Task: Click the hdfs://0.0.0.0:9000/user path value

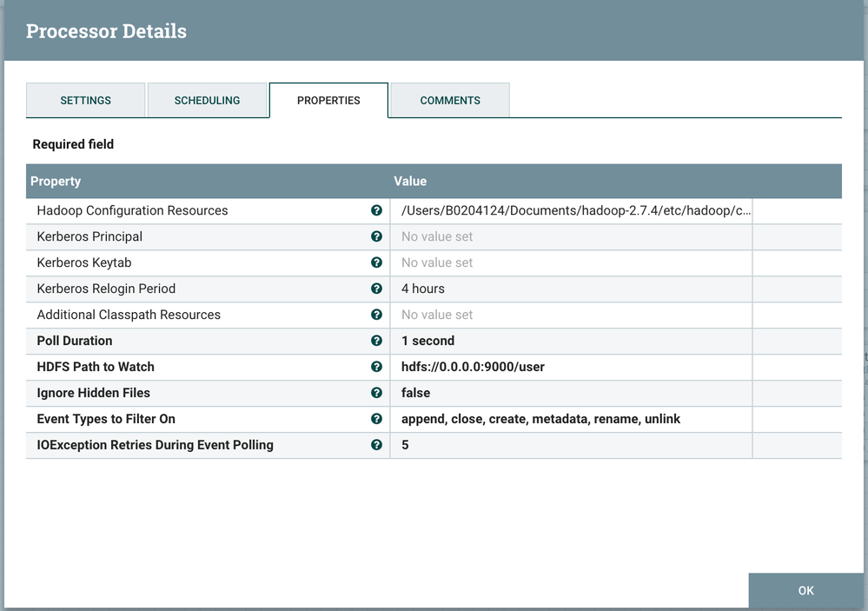Action: [473, 367]
